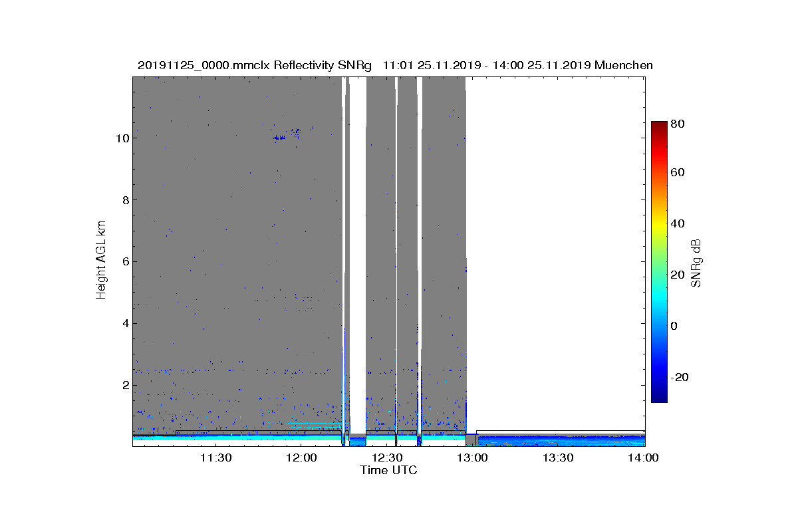Click the colorbar value 60
The width and height of the screenshot is (798, 532).
678,173
